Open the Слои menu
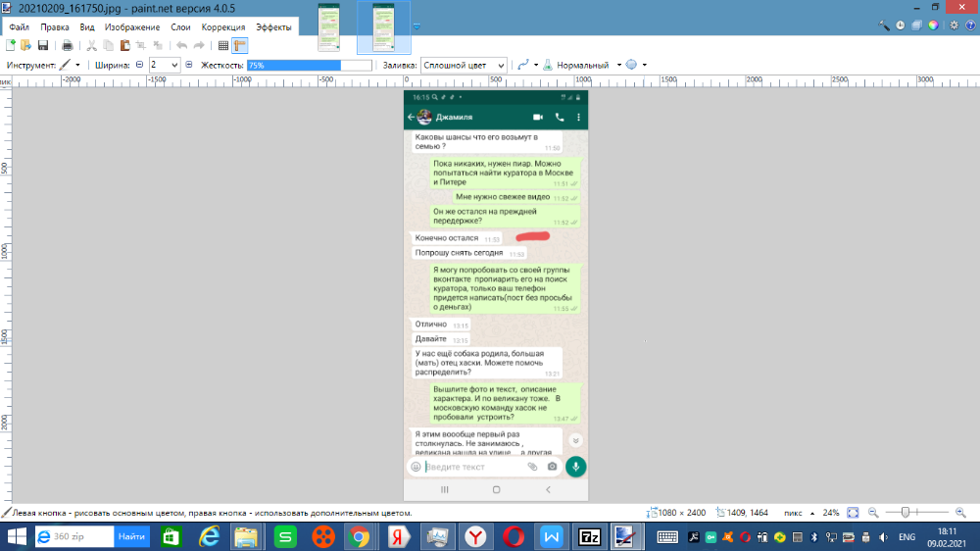 click(x=180, y=26)
